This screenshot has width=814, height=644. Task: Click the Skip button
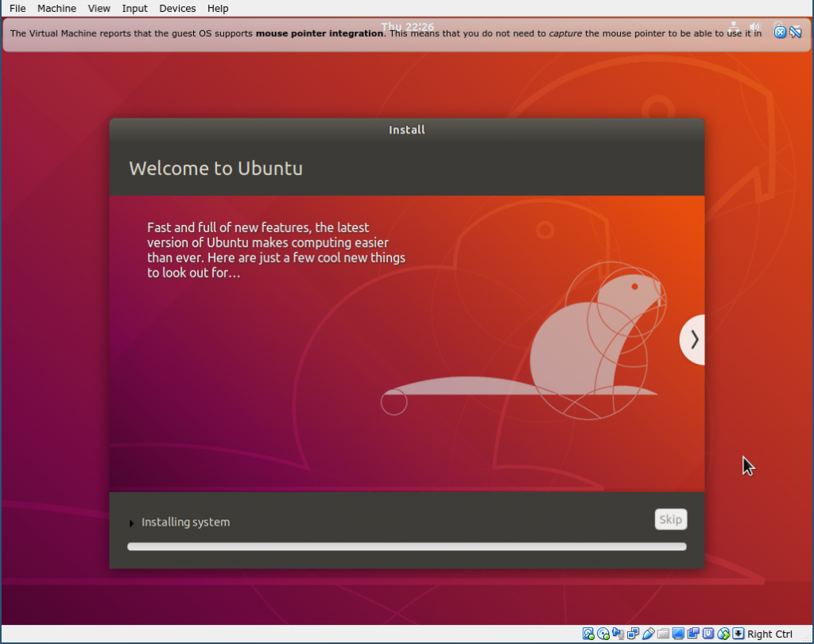click(x=670, y=518)
